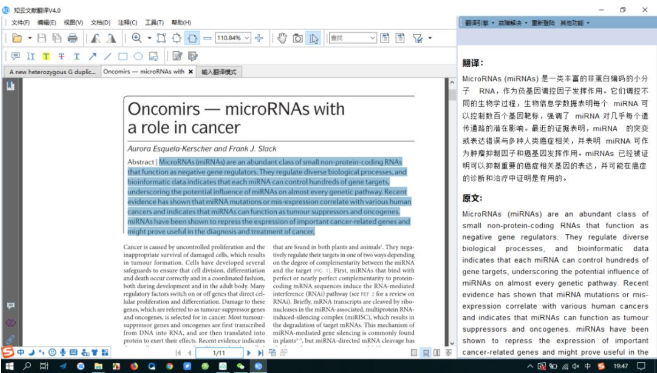This screenshot has width=657, height=373.
Task: Go to the last page
Action: click(260, 353)
